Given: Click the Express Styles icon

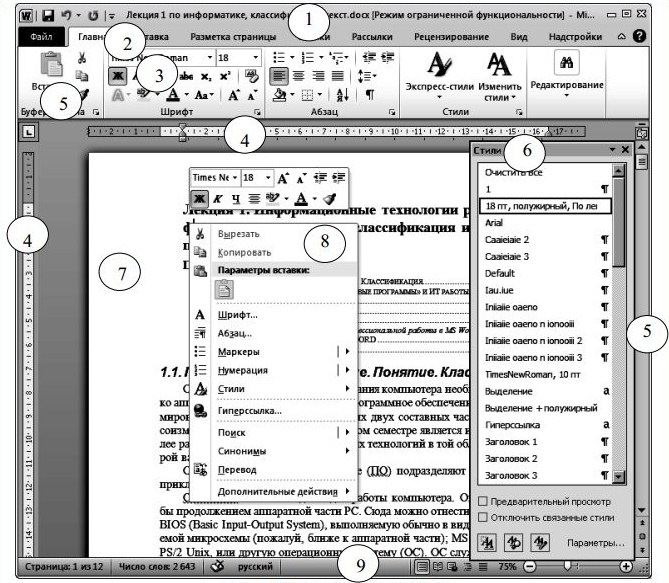Looking at the screenshot, I should point(439,65).
